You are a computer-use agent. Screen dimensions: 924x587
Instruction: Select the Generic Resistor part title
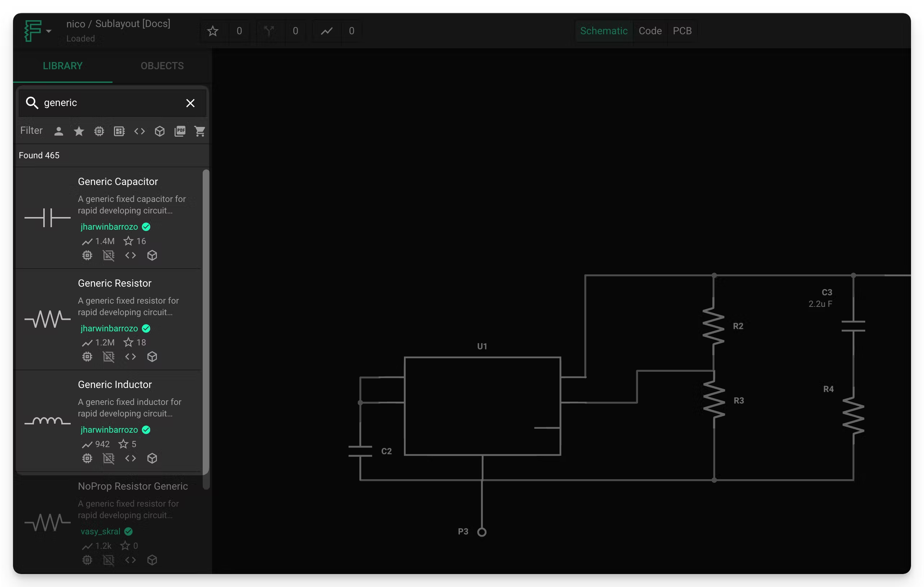click(x=115, y=283)
